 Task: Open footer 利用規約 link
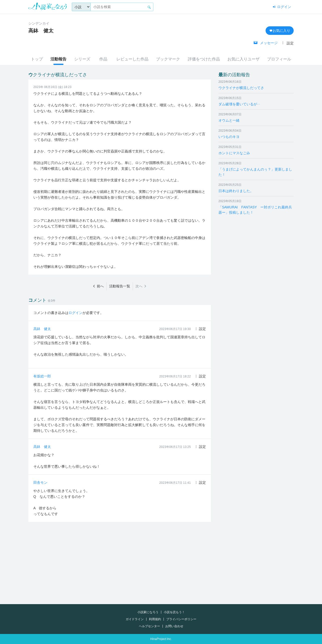(x=155, y=619)
